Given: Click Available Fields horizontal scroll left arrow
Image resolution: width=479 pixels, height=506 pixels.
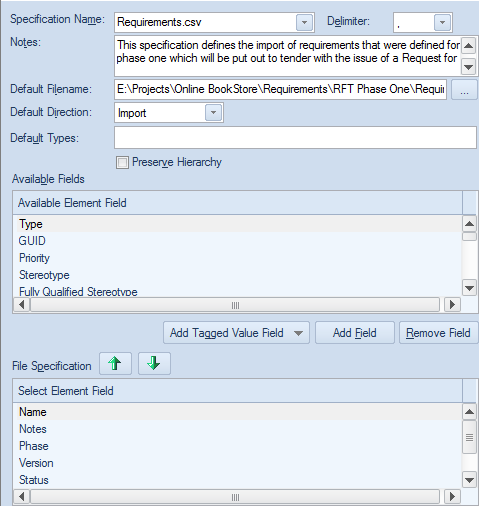Looking at the screenshot, I should click(22, 305).
